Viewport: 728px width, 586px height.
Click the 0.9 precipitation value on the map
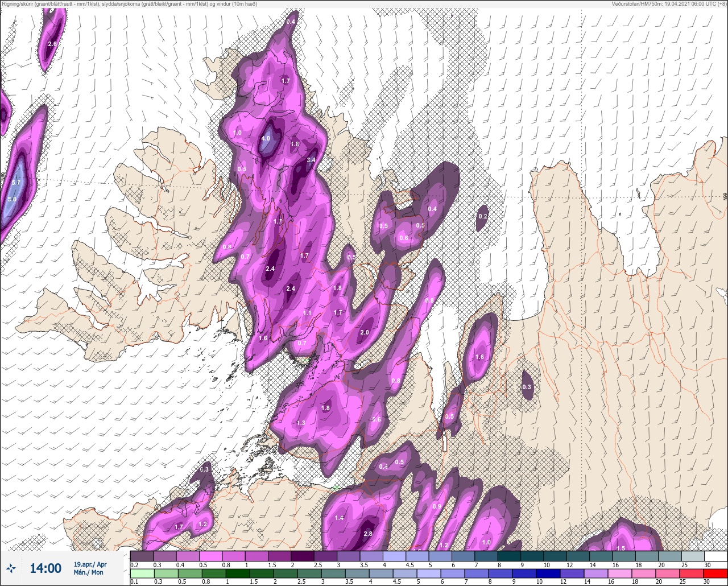(437, 506)
